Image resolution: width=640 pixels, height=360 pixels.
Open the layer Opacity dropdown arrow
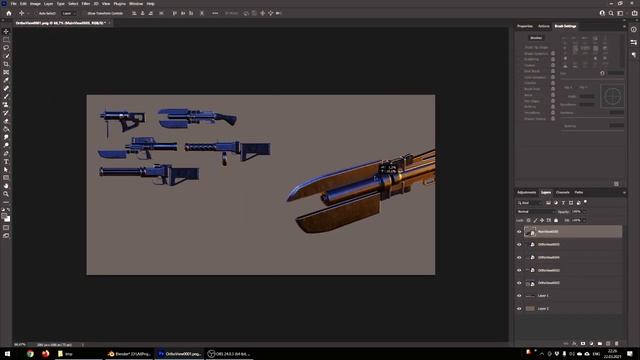[584, 212]
